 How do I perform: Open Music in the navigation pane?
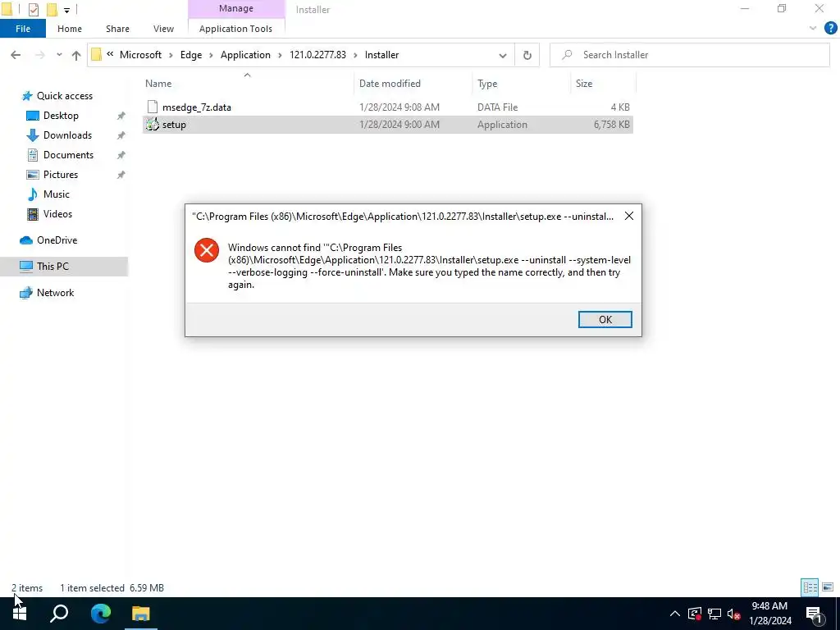(x=57, y=194)
